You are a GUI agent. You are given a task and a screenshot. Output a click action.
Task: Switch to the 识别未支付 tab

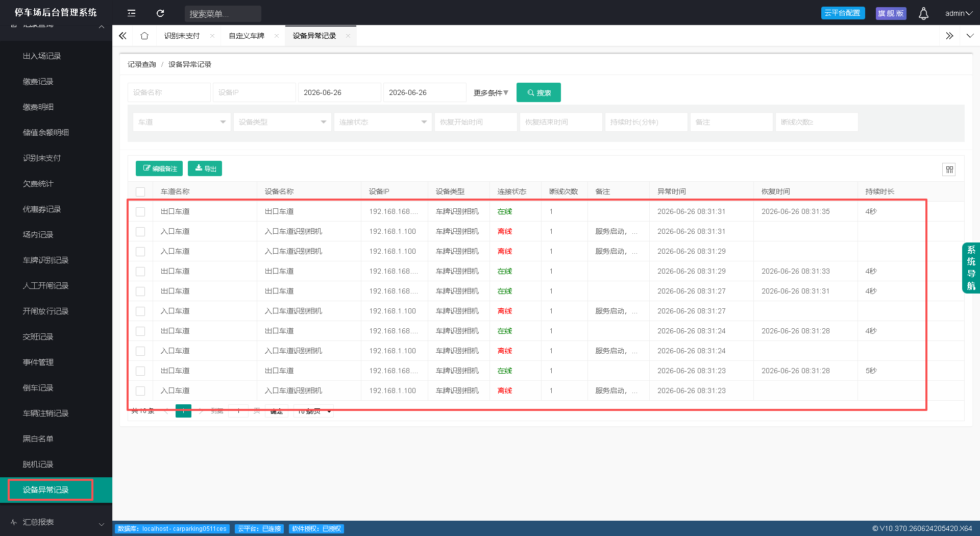click(182, 36)
